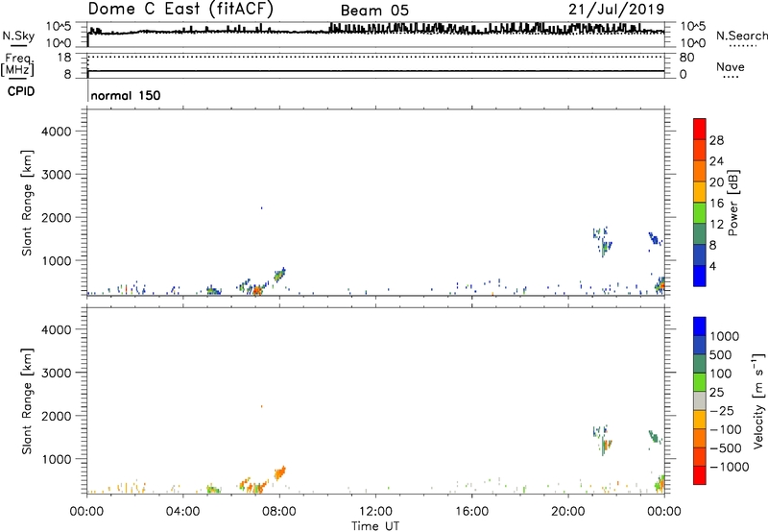Select the '80' Nave tick label
Image resolution: width=768 pixels, height=532 pixels.
[x=686, y=58]
